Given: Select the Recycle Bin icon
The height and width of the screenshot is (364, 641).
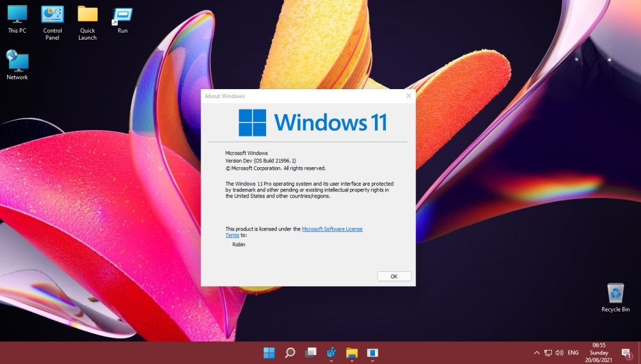Looking at the screenshot, I should click(615, 298).
